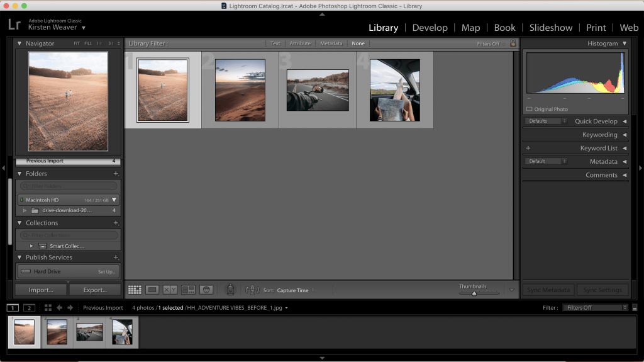Toggle sort direction A-Z icon
This screenshot has width=644, height=362.
pos(252,290)
